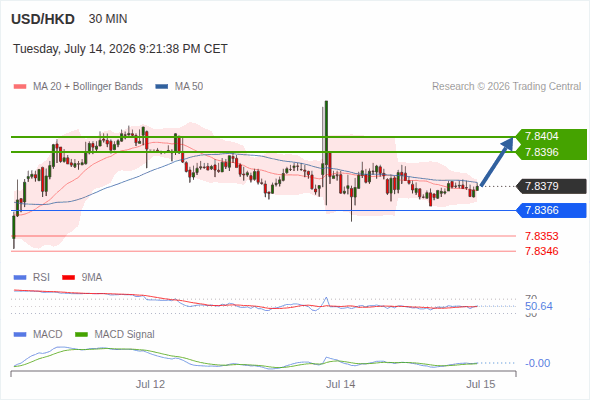
Task: Click the Research © 2026 Trading Central credit
Action: point(506,87)
